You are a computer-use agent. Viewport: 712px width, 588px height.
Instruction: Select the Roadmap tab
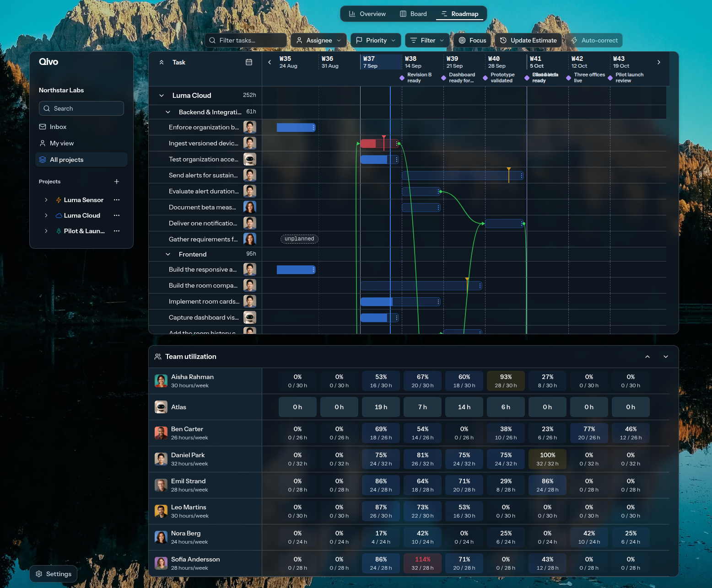click(x=460, y=14)
